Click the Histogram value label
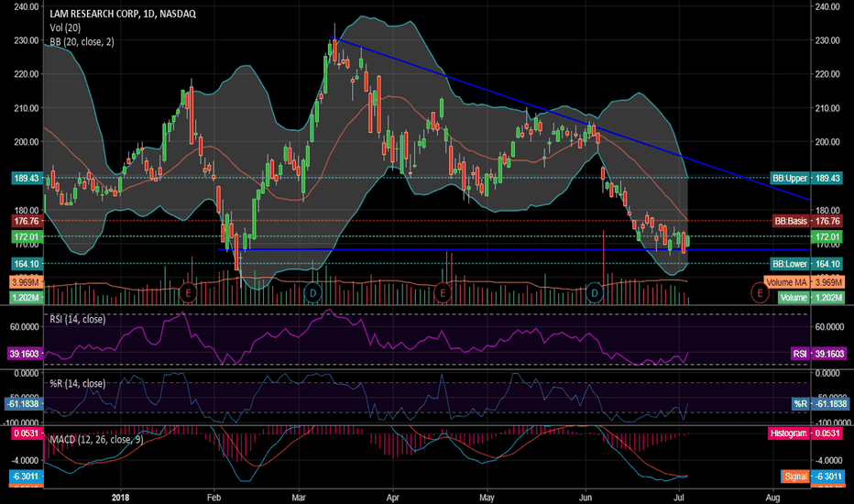The image size is (854, 504). [788, 433]
